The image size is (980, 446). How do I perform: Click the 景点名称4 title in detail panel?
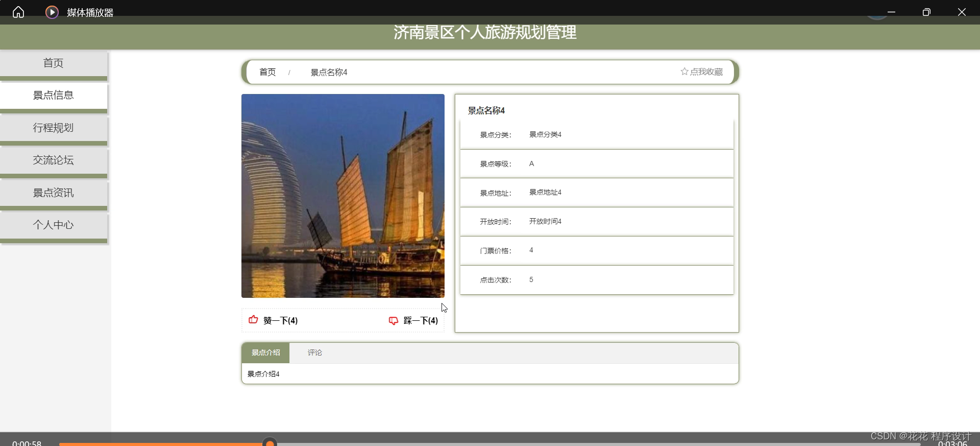(x=486, y=110)
